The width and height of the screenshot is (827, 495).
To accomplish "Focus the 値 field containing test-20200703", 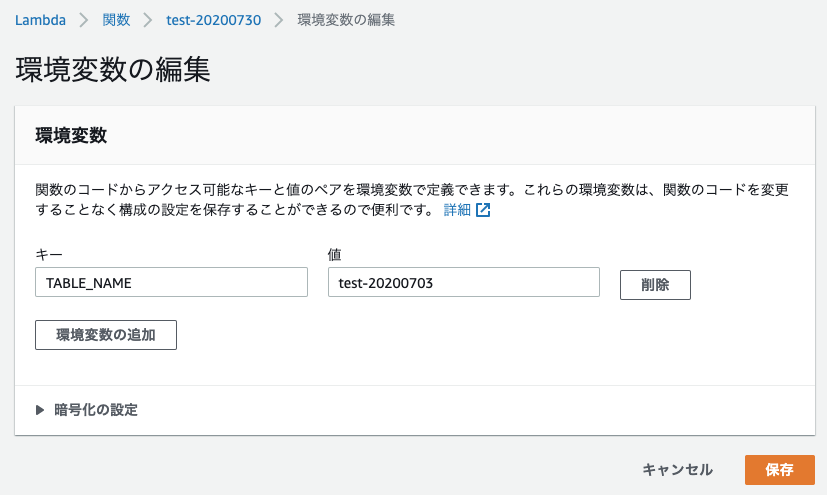I will pyautogui.click(x=464, y=282).
